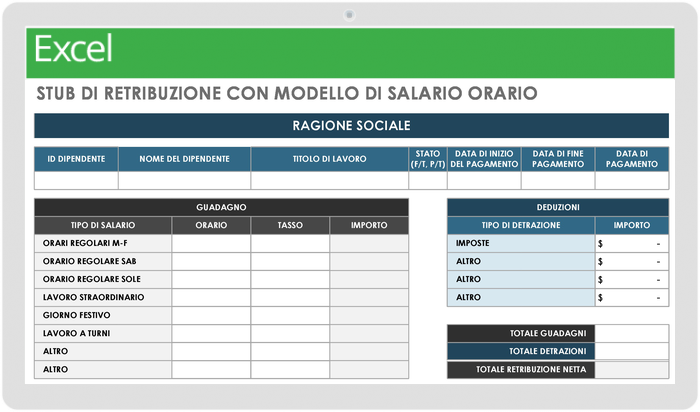Select DATA DI INIZIO DEL PAGAMENTO header

(484, 159)
